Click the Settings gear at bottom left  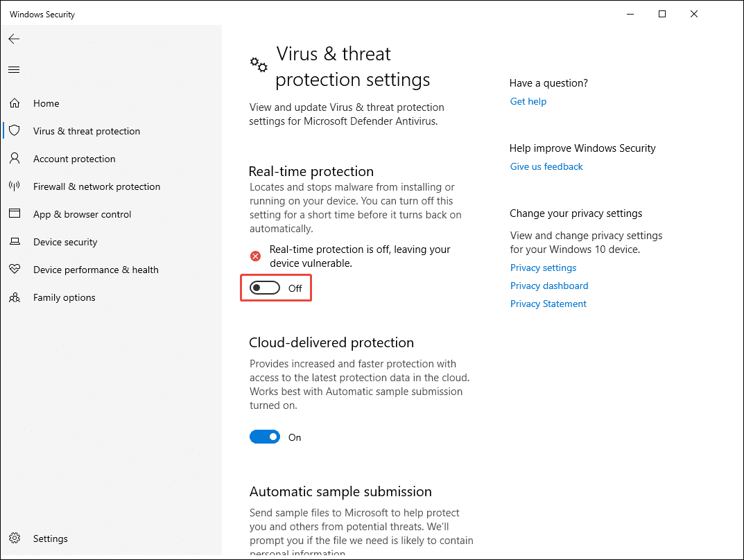point(15,538)
